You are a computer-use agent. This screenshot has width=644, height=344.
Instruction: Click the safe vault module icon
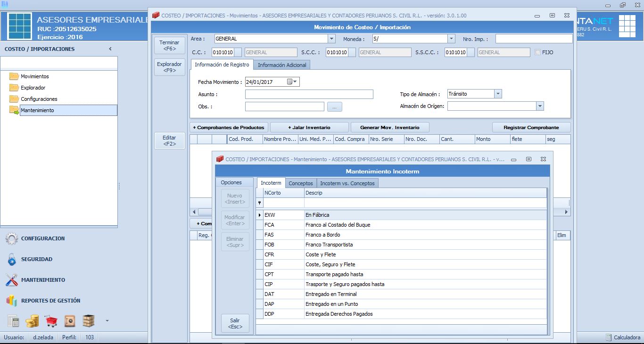click(x=70, y=321)
